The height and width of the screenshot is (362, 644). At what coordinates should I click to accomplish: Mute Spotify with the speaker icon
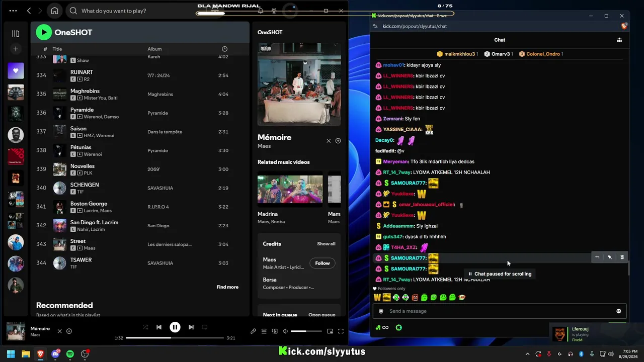click(285, 331)
